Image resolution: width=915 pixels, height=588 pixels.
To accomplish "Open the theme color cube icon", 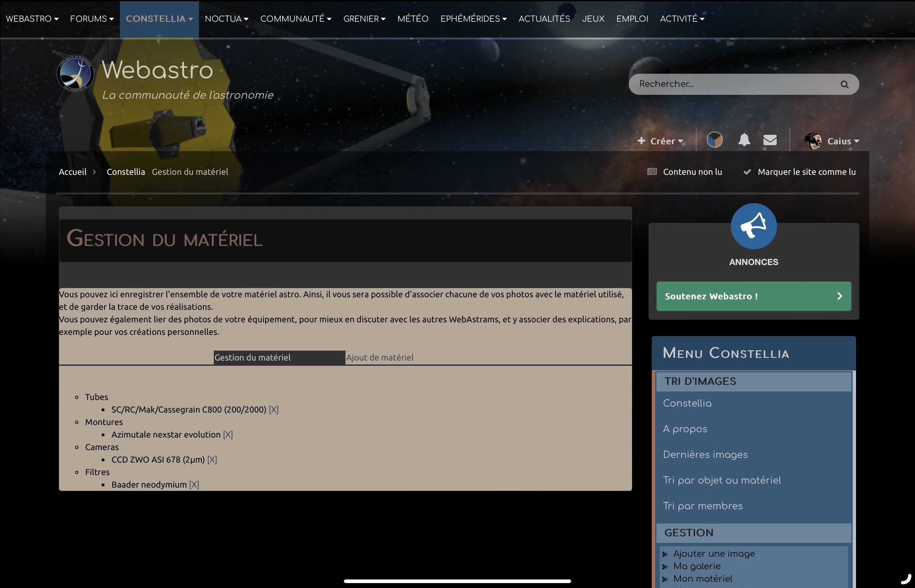I will 714,140.
